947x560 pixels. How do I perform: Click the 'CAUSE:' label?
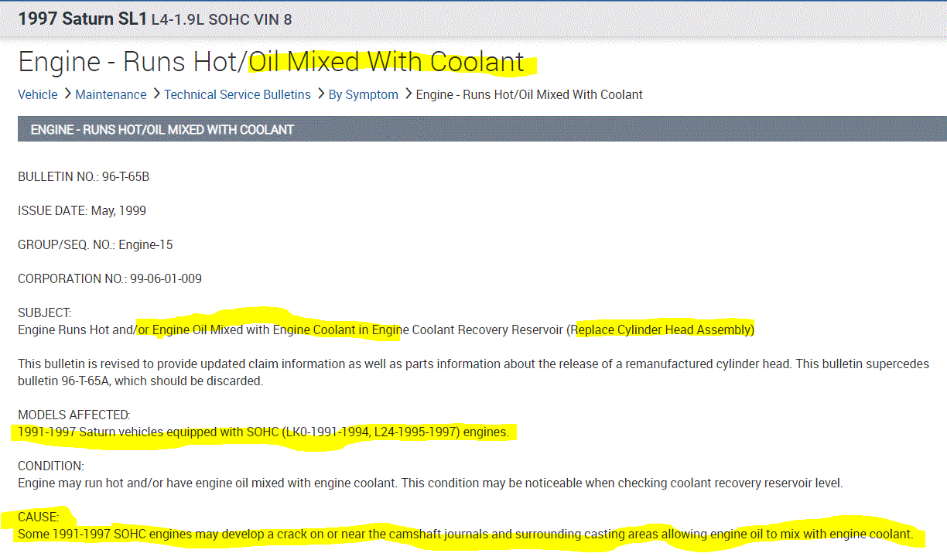(x=39, y=517)
